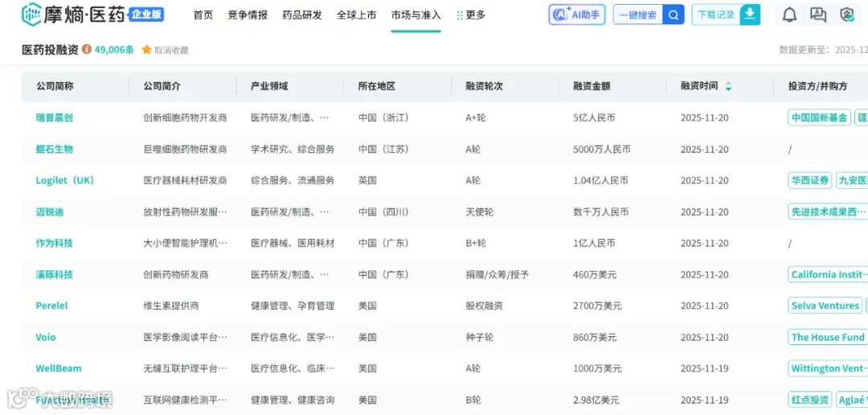The width and height of the screenshot is (868, 415).
Task: Click 5000万人民币 amount cell
Action: point(602,149)
